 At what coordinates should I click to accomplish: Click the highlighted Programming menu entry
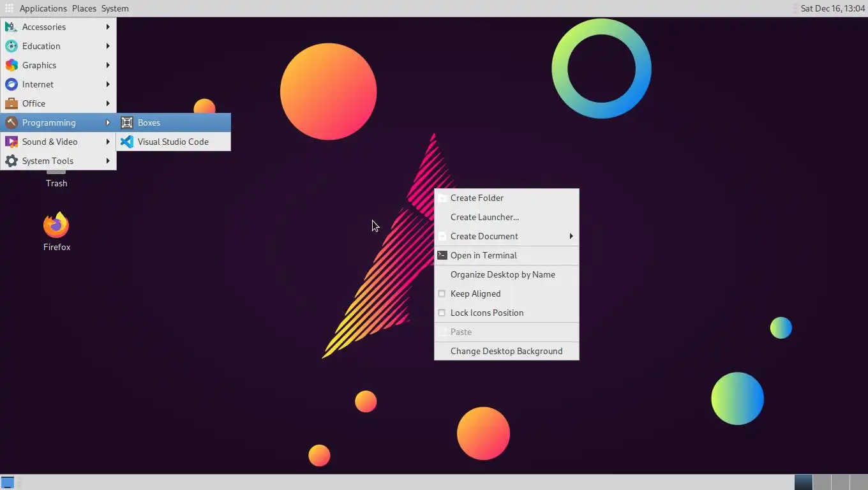tap(58, 122)
